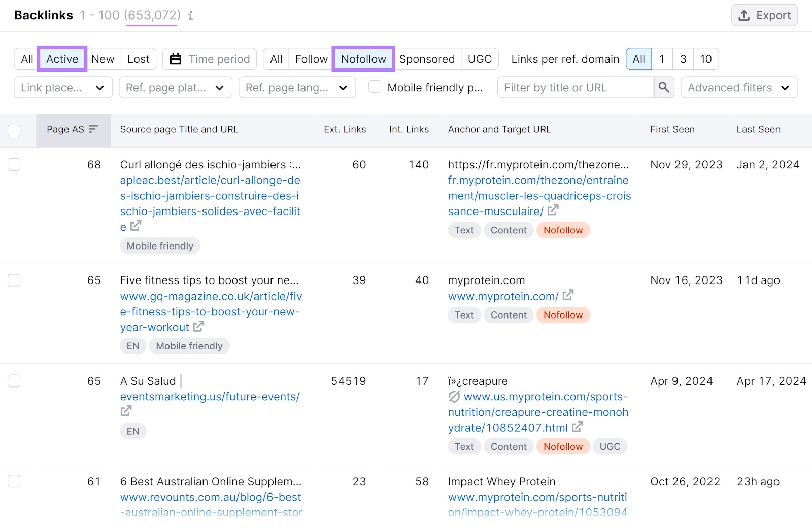Click the external link icon next to www.myprotein.com target

tap(569, 296)
